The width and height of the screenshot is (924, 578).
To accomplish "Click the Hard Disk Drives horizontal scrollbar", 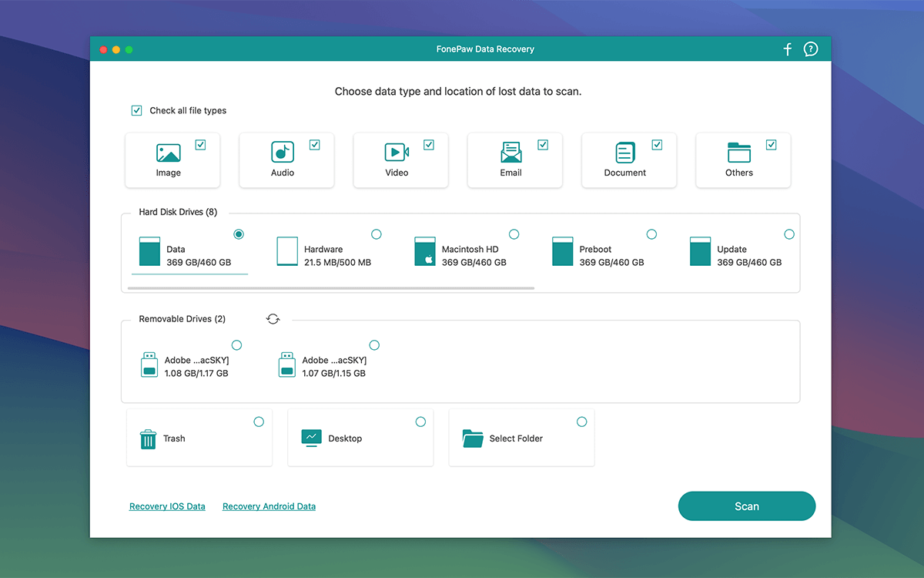I will coord(331,288).
